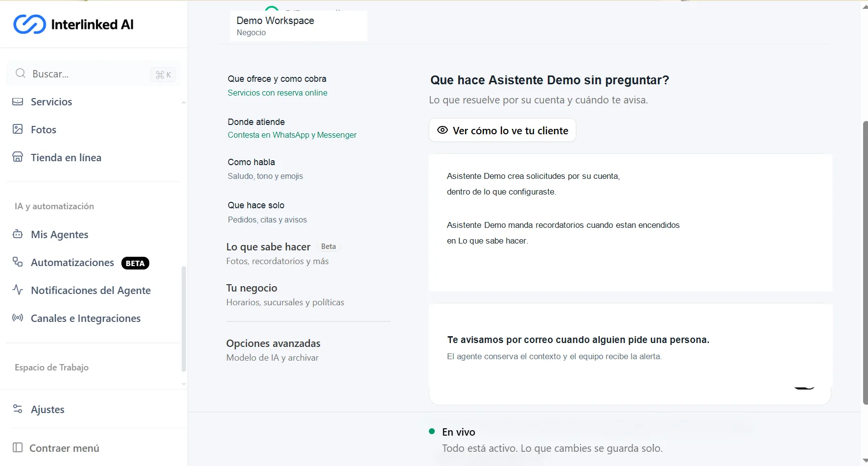This screenshot has width=868, height=466.
Task: Open Servicios via its inbox icon
Action: (18, 101)
